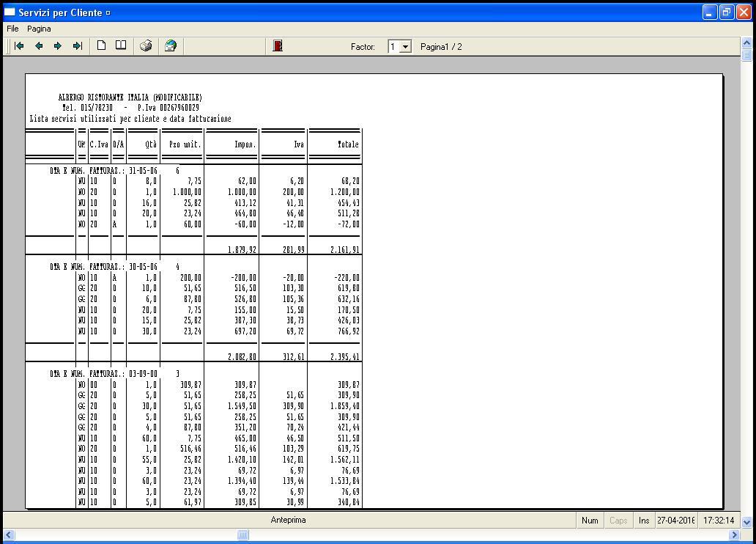Jump to the last page of the preview
Screen dimensions: 756x544
[x=77, y=46]
